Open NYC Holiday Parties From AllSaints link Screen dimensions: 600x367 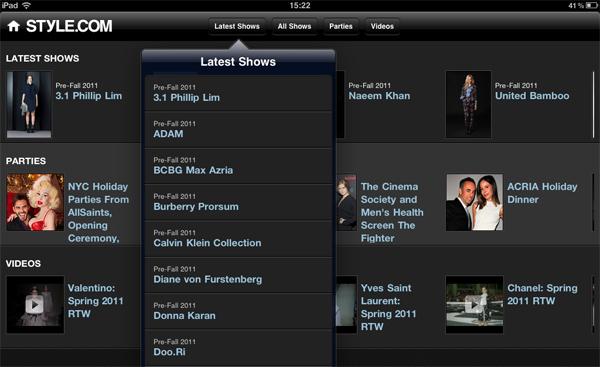98,212
